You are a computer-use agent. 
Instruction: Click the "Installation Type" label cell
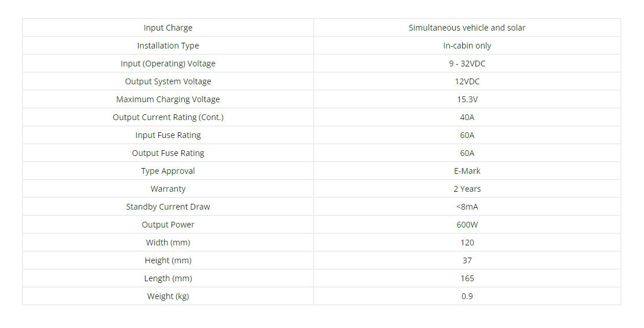click(x=167, y=46)
